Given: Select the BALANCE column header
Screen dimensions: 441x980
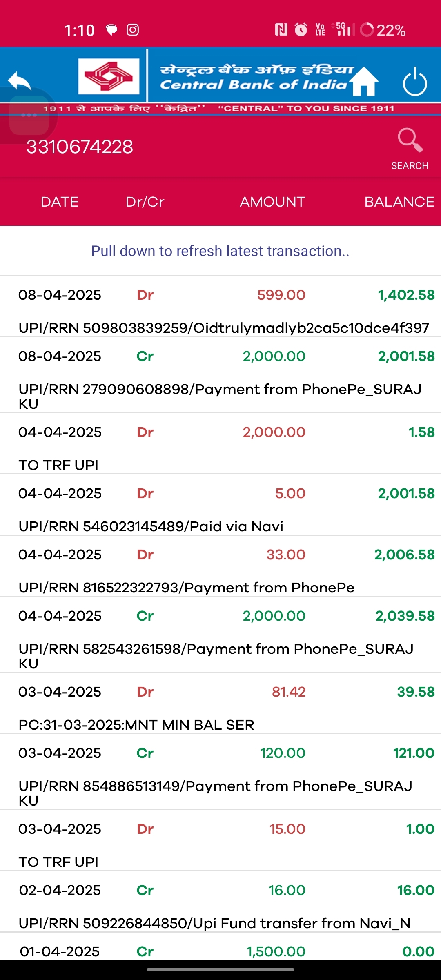Looking at the screenshot, I should click(399, 202).
